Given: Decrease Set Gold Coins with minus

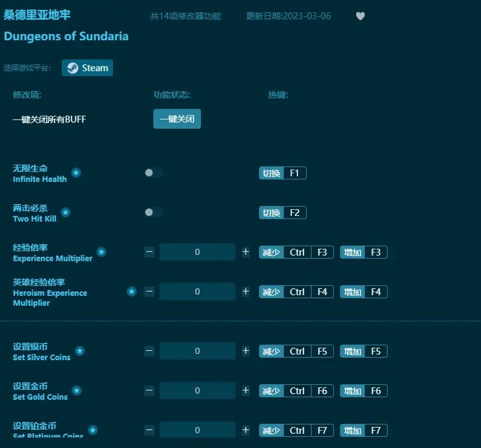Looking at the screenshot, I should coord(150,390).
